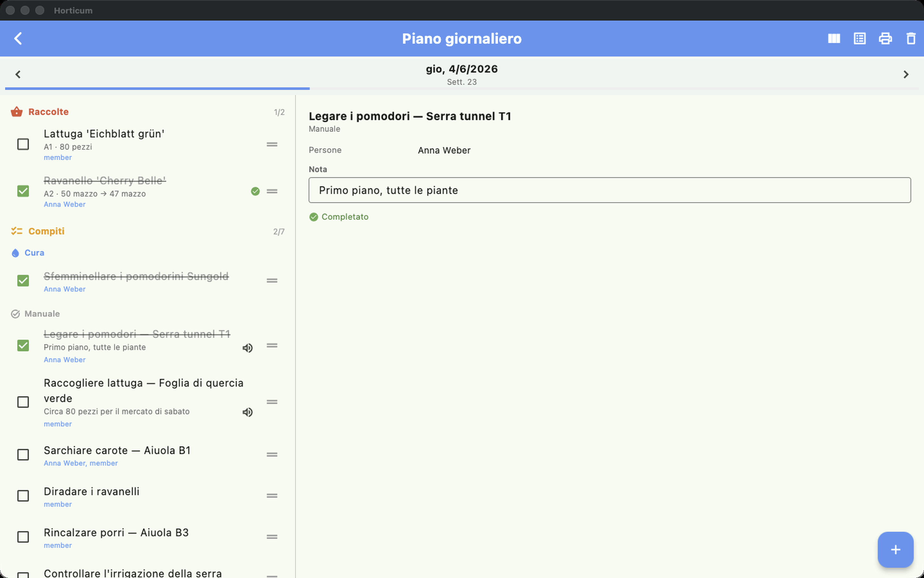The width and height of the screenshot is (924, 578).
Task: Collapse the Compiti section header
Action: point(148,231)
